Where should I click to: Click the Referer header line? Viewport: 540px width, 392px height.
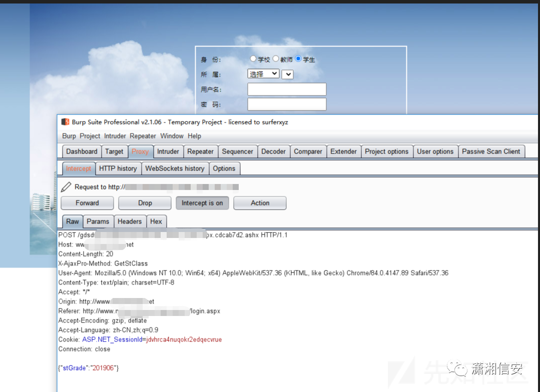click(x=140, y=311)
